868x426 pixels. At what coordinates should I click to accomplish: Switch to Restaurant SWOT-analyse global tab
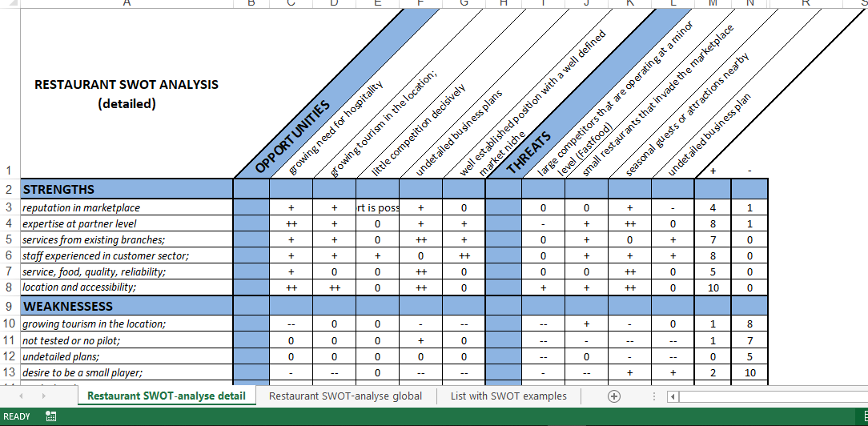point(346,396)
